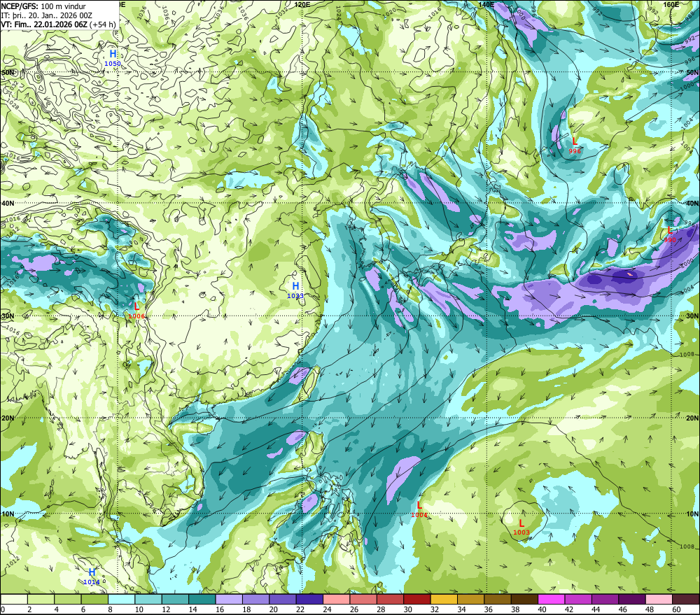Select the dark brown 38–40 legend swatch
This screenshot has height=615, width=700.
click(x=524, y=599)
